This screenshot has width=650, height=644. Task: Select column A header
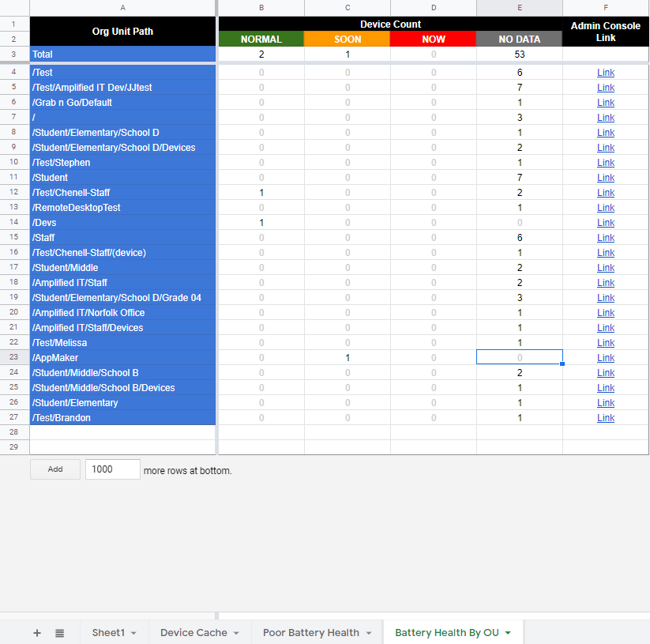coord(122,7)
